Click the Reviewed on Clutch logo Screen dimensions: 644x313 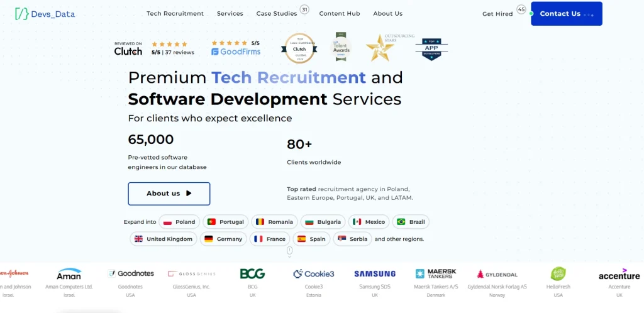point(128,49)
